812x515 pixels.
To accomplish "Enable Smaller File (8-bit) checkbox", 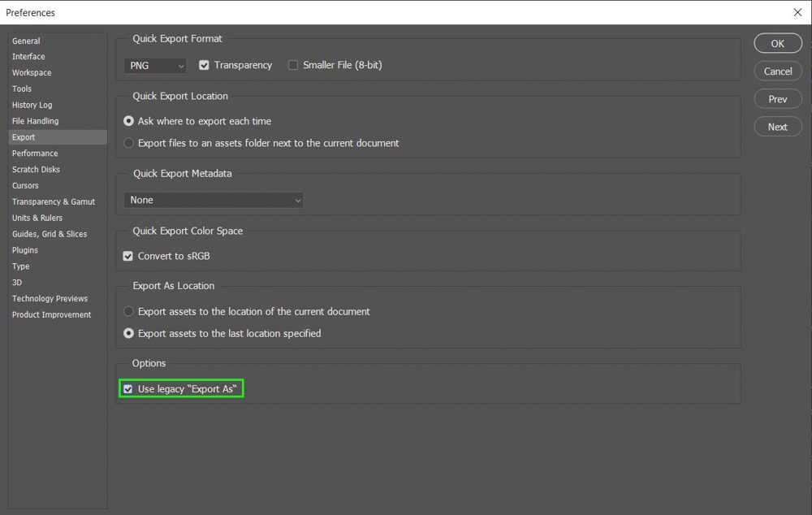I will click(x=293, y=65).
